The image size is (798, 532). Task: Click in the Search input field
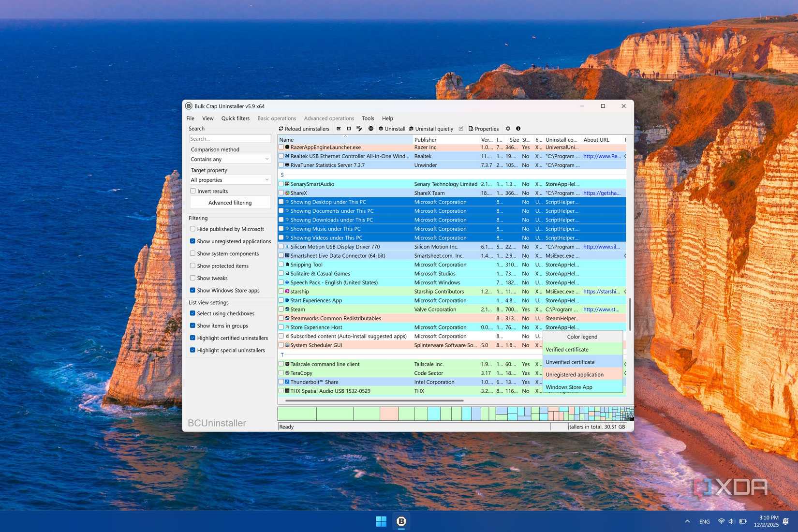coord(230,139)
